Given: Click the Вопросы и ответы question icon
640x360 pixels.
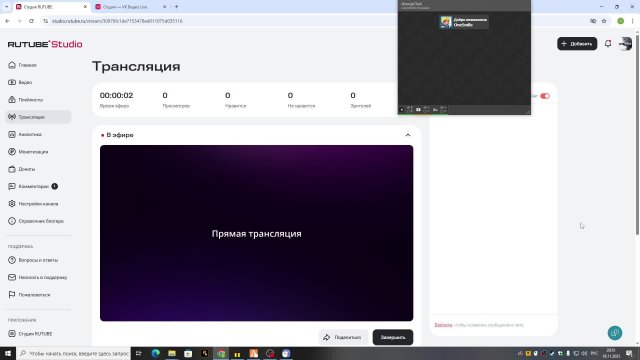Looking at the screenshot, I should pyautogui.click(x=12, y=260).
